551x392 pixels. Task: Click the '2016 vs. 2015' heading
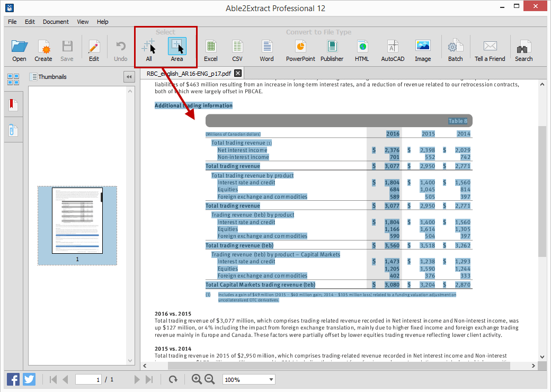[x=173, y=314]
